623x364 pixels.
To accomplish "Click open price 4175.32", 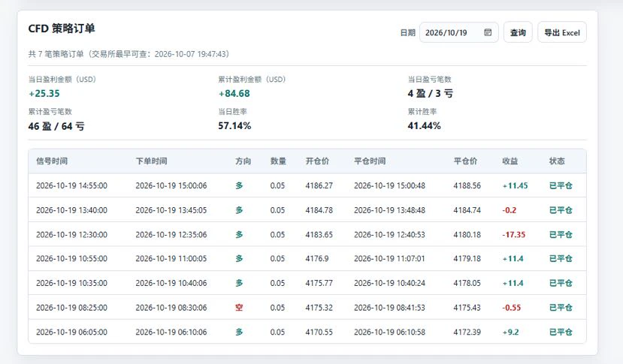I will [x=319, y=308].
